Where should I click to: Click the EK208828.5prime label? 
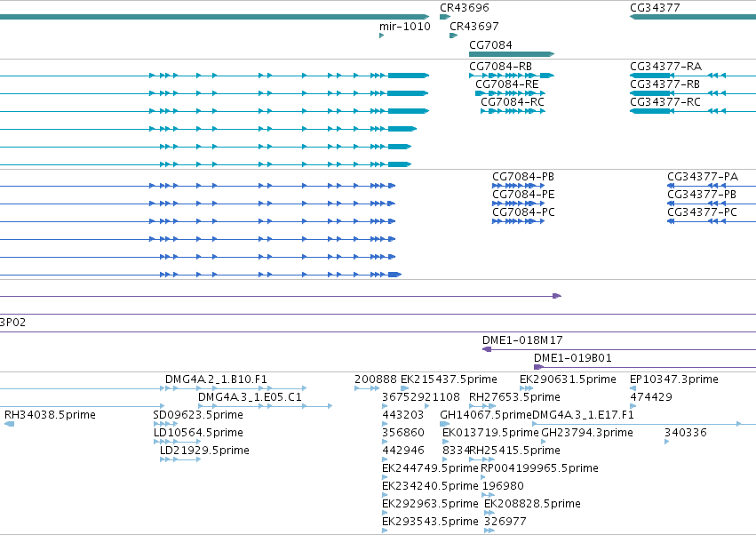coord(532,504)
